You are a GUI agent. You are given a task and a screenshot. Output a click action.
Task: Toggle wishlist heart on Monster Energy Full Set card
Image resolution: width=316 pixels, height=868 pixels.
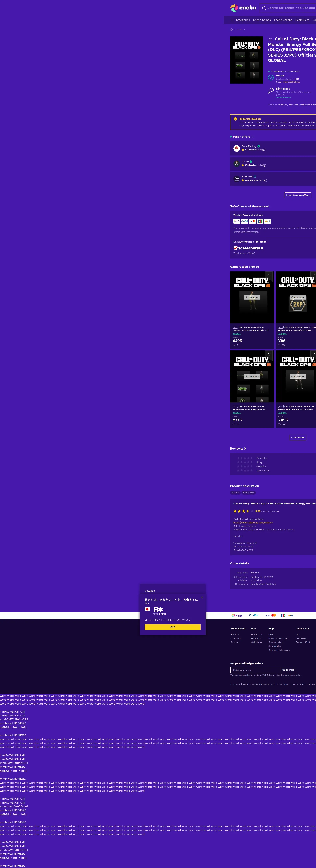269,354
